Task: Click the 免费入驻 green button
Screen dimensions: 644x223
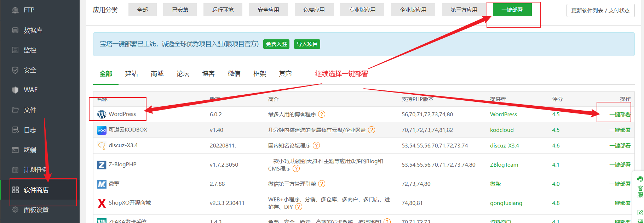Action: (x=276, y=44)
